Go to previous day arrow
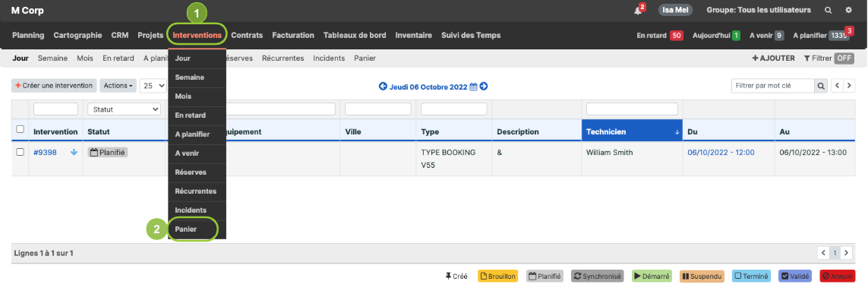Screen dimensions: 868x297 click(383, 87)
